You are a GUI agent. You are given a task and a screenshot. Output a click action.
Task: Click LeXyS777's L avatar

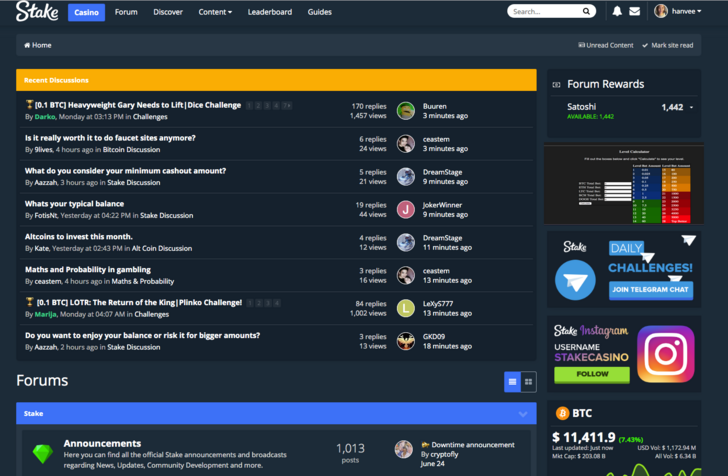[405, 308]
